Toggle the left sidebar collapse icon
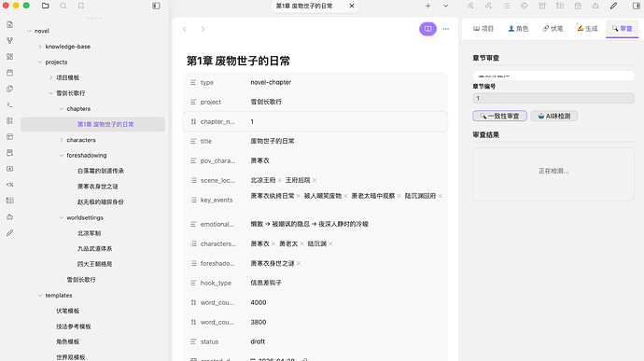Screen dimensions: 644x361 (x=156, y=6)
